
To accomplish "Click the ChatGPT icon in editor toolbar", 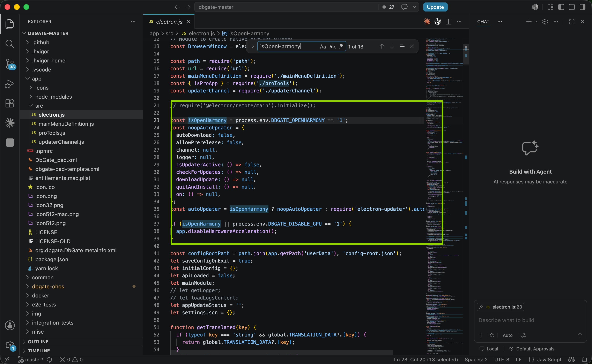I will coord(438,22).
